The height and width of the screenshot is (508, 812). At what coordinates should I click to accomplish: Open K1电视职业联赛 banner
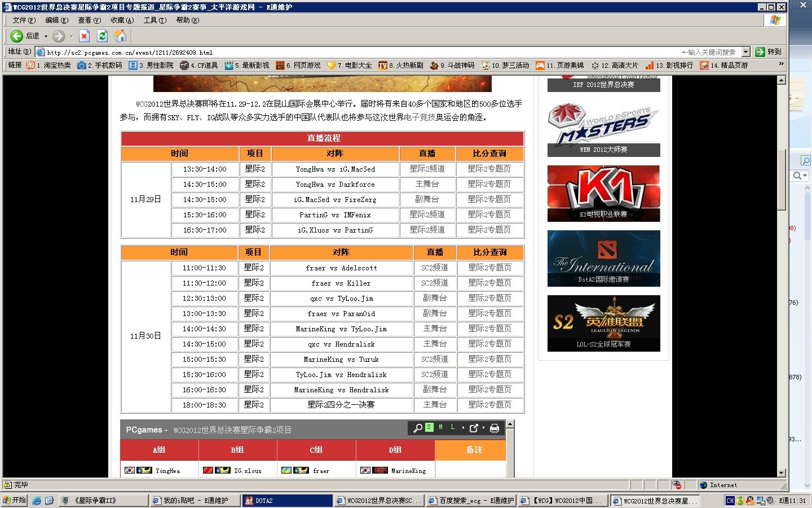coord(603,194)
